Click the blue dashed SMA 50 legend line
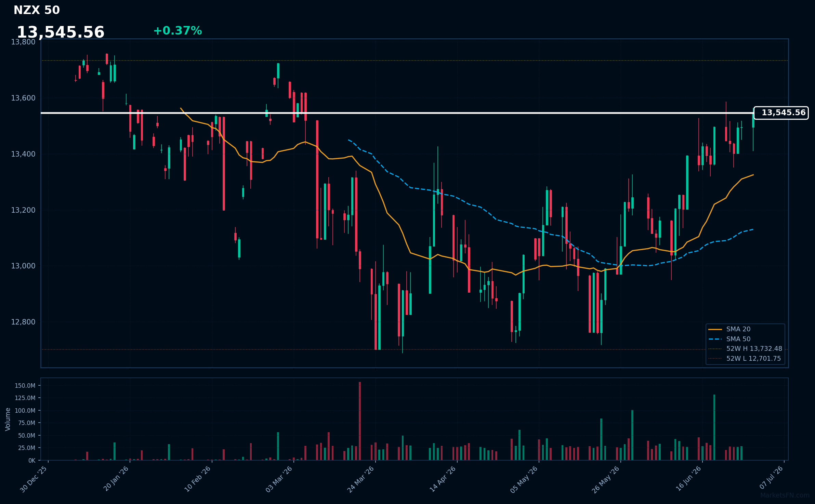The image size is (815, 504). 715,339
